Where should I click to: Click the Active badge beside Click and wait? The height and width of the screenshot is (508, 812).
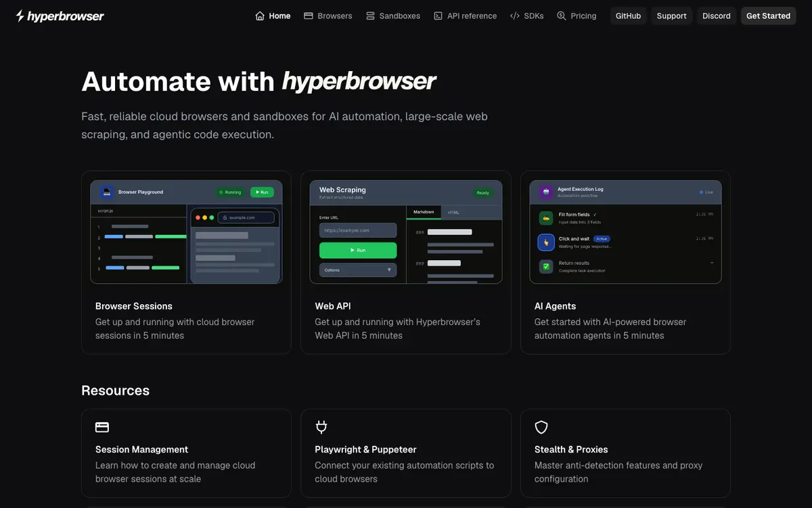coord(602,239)
